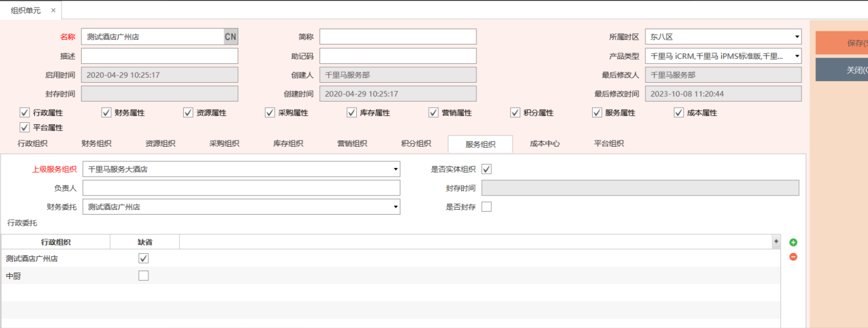The height and width of the screenshot is (328, 868).
Task: Open the 所属时区 dropdown
Action: click(x=796, y=37)
